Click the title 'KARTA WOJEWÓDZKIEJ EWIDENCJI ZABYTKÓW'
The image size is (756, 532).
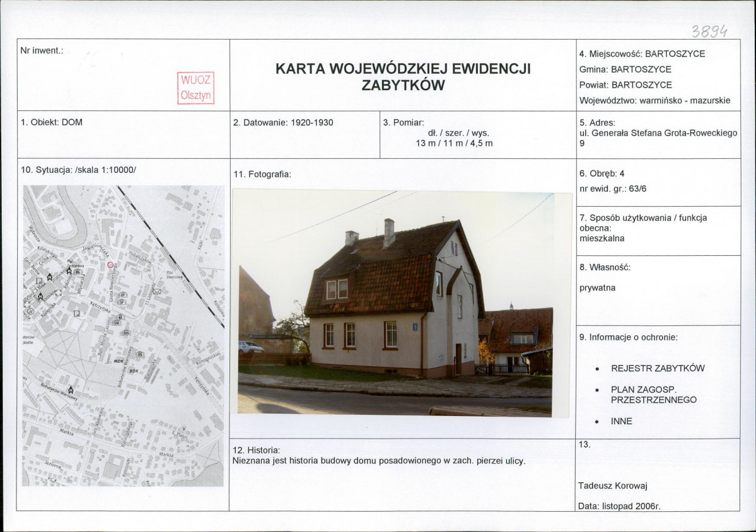coord(403,77)
